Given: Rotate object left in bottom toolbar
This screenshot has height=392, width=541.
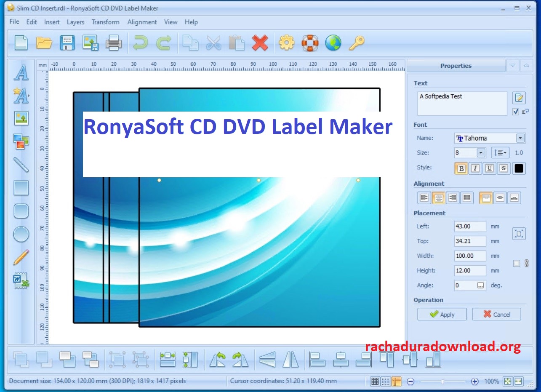Looking at the screenshot, I should pos(218,359).
